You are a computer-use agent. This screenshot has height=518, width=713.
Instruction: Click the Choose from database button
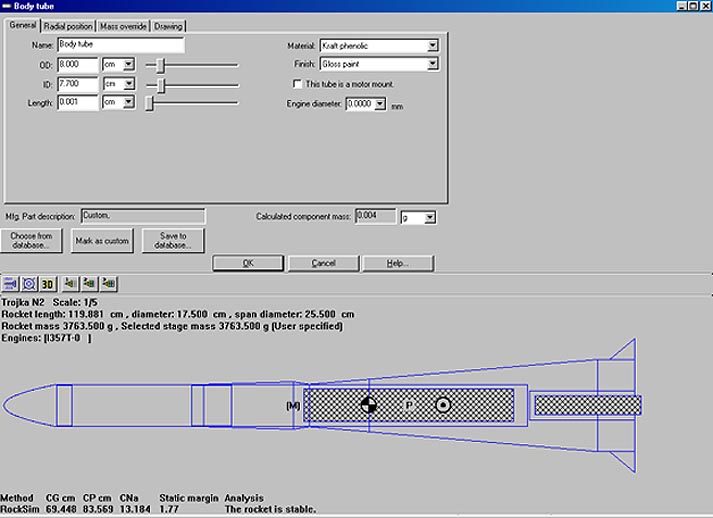click(33, 240)
